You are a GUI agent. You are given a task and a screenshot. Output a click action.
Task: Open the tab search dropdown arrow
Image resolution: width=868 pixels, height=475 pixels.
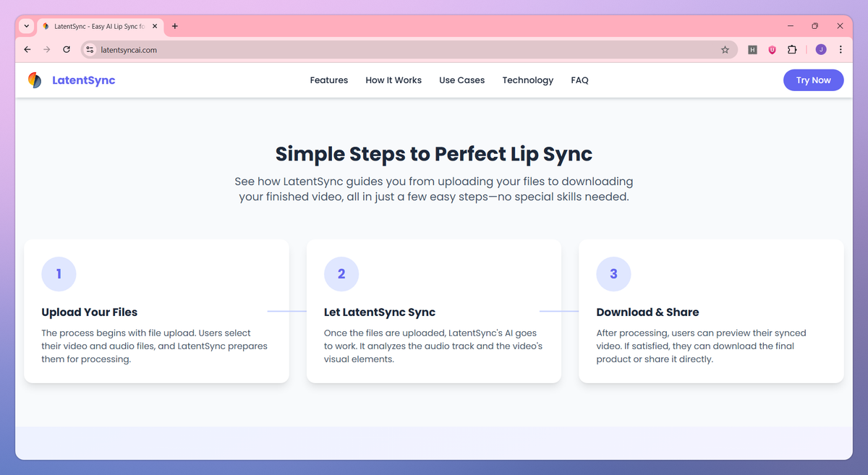[x=27, y=26]
